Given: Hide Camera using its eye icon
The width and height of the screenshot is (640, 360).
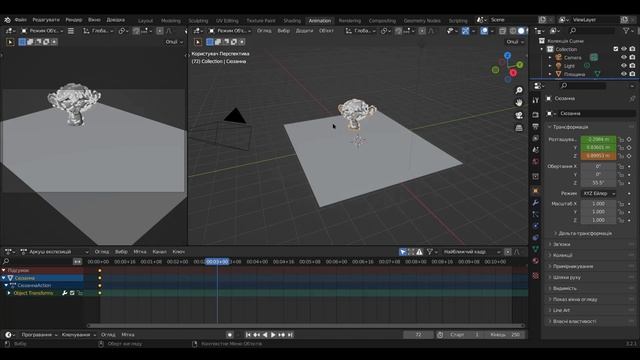Looking at the screenshot, I should [624, 58].
